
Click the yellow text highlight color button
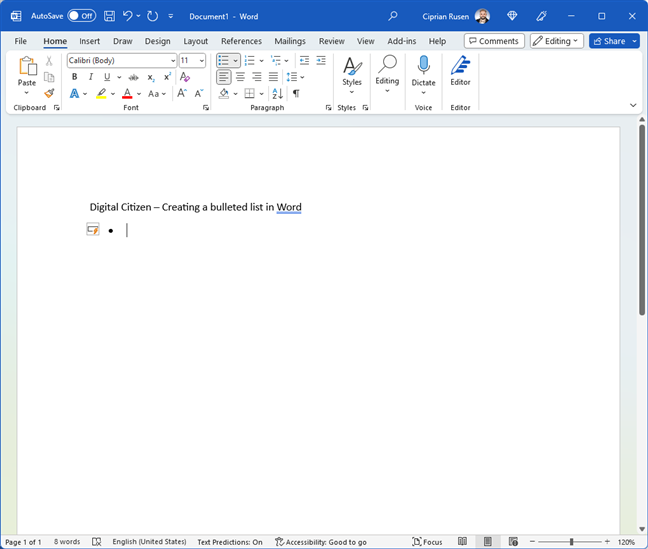point(101,94)
